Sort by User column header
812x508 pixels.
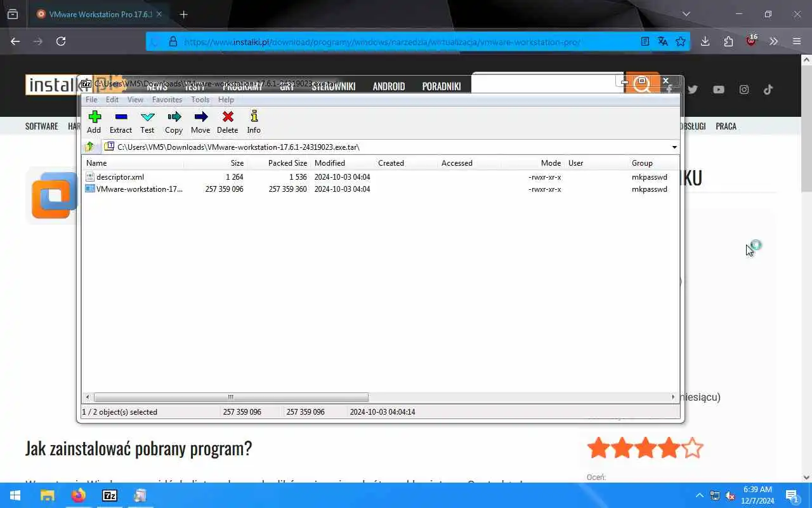click(596, 163)
